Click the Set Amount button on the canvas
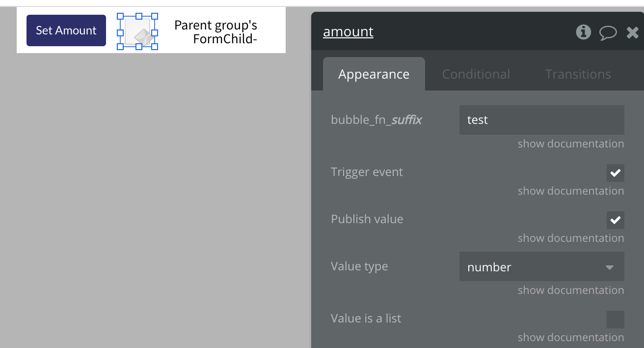The image size is (644, 348). (66, 30)
